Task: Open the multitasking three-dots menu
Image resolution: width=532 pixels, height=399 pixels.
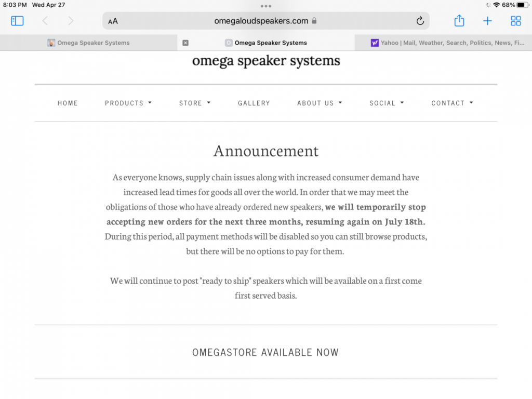Action: pos(266,6)
